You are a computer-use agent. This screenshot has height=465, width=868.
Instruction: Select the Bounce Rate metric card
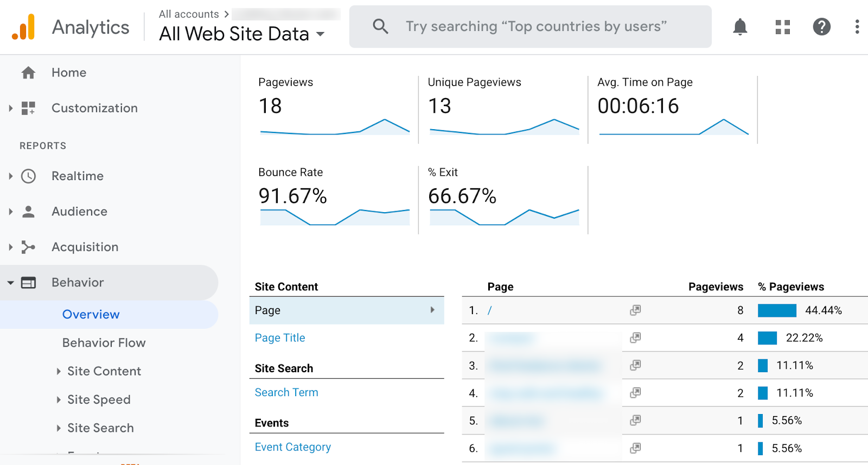[x=334, y=199]
